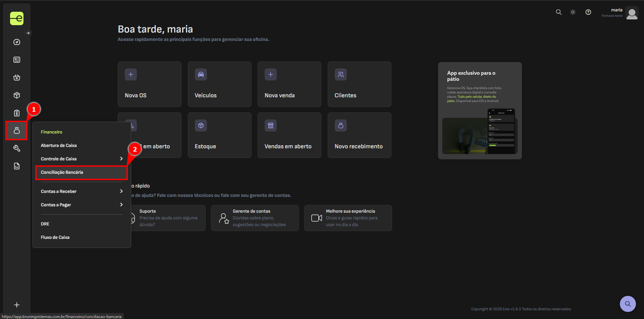
Task: Open the Novo recebimento card
Action: click(x=360, y=135)
